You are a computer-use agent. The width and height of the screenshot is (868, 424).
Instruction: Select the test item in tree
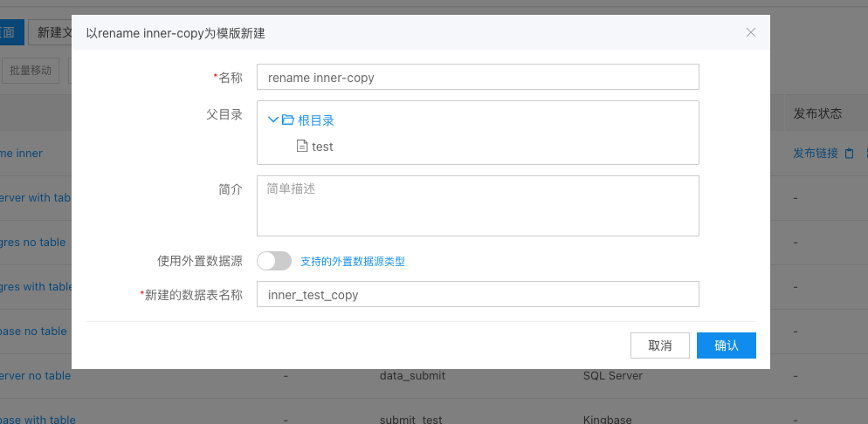322,147
